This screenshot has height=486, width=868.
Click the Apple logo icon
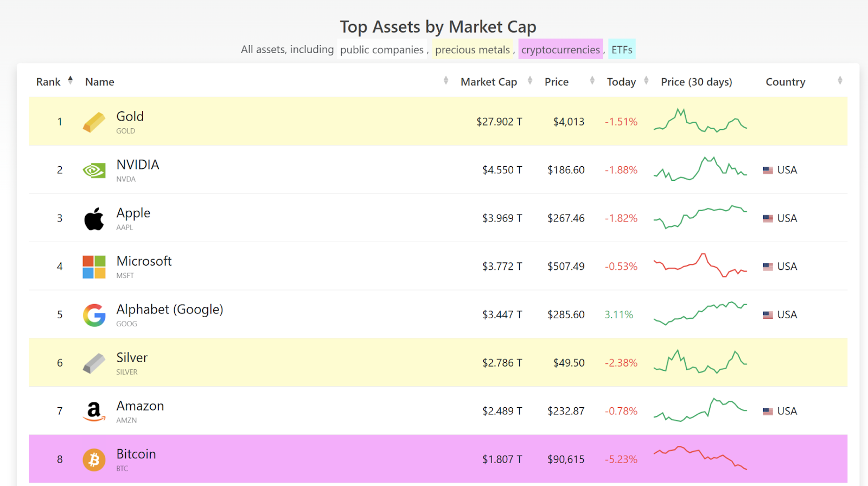[94, 219]
